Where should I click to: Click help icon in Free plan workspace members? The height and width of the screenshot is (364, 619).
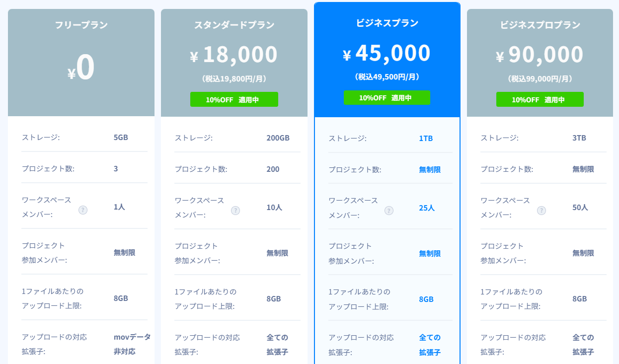tap(83, 210)
